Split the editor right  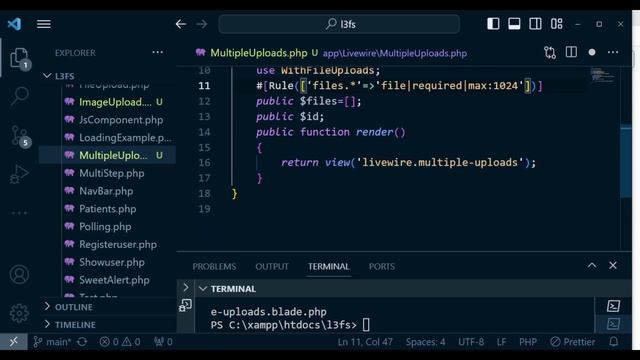click(x=571, y=52)
